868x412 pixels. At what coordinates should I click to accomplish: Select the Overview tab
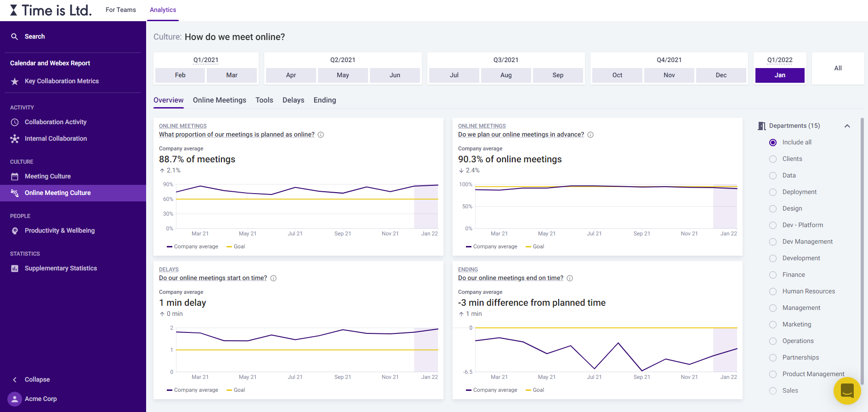(x=169, y=100)
